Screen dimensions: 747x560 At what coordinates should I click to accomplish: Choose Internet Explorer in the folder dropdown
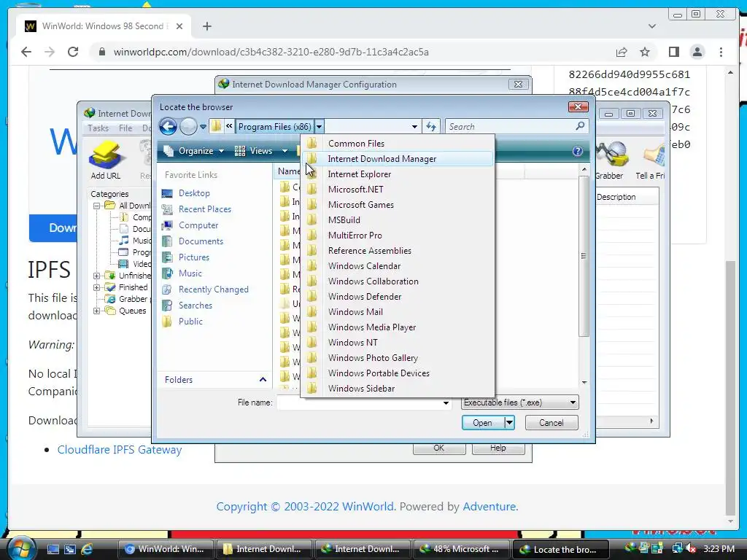[x=398, y=174]
